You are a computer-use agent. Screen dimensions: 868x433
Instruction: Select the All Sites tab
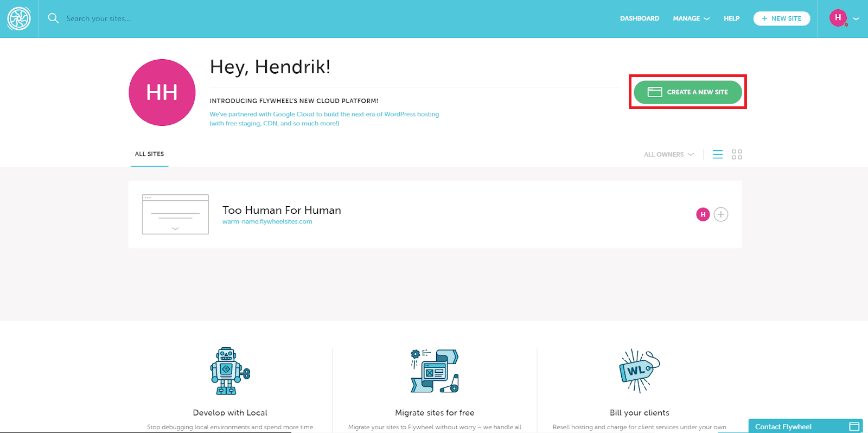tap(149, 154)
